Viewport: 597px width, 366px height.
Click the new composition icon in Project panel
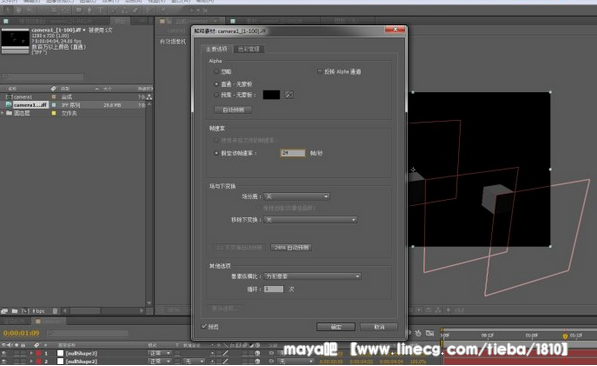pos(25,311)
